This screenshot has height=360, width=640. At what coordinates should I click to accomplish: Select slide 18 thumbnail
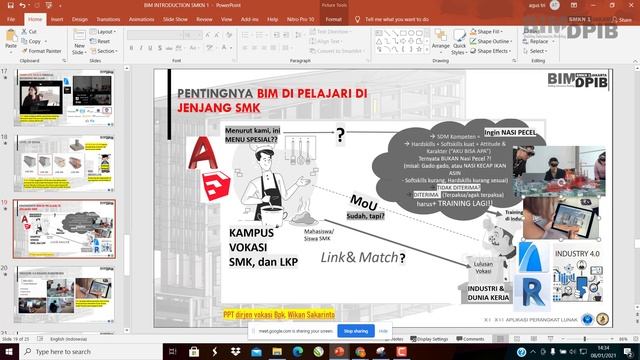(x=65, y=163)
